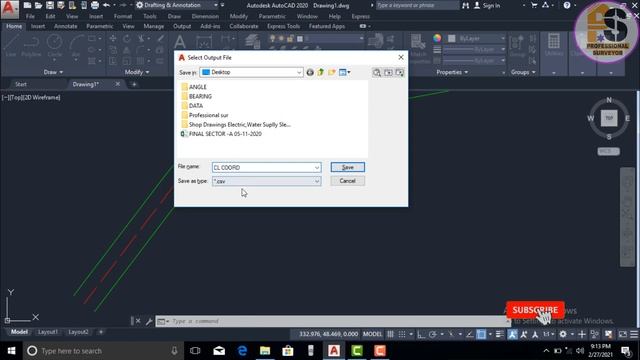Select the Polyline tool in Draw panel
This screenshot has width=640, height=360.
(x=31, y=46)
